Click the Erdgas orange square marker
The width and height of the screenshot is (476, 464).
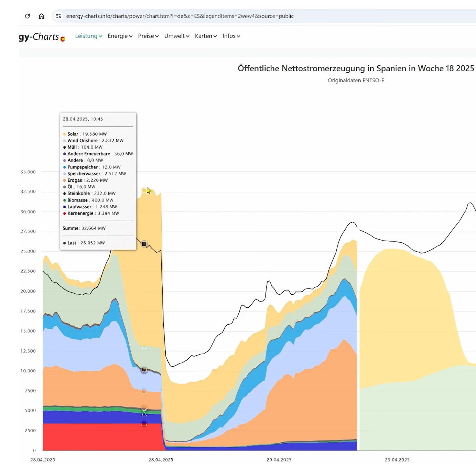[144, 391]
